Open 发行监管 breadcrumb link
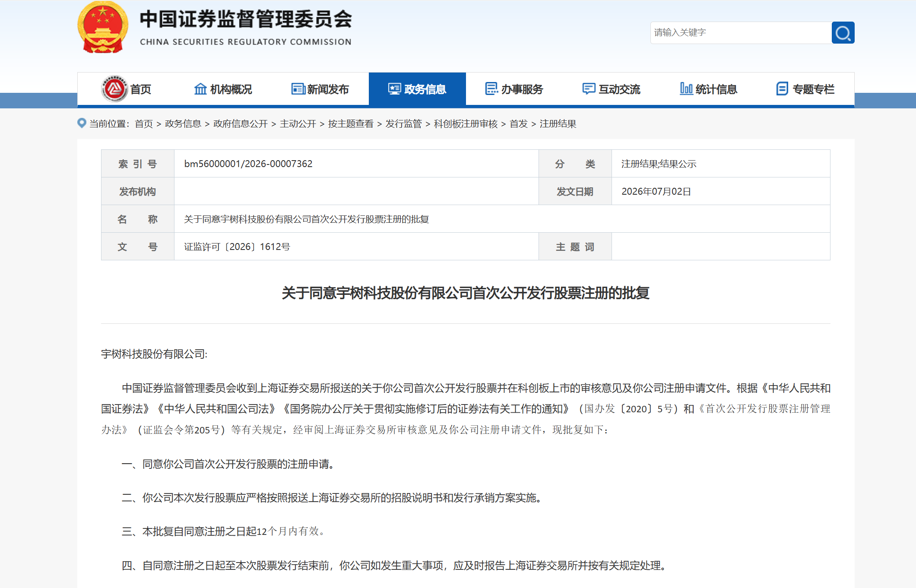 click(x=403, y=124)
